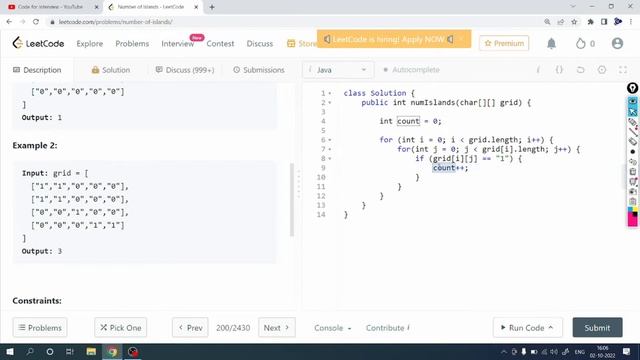This screenshot has height=360, width=640.
Task: Select the cursor tool in annotation toolbar
Action: tap(633, 111)
